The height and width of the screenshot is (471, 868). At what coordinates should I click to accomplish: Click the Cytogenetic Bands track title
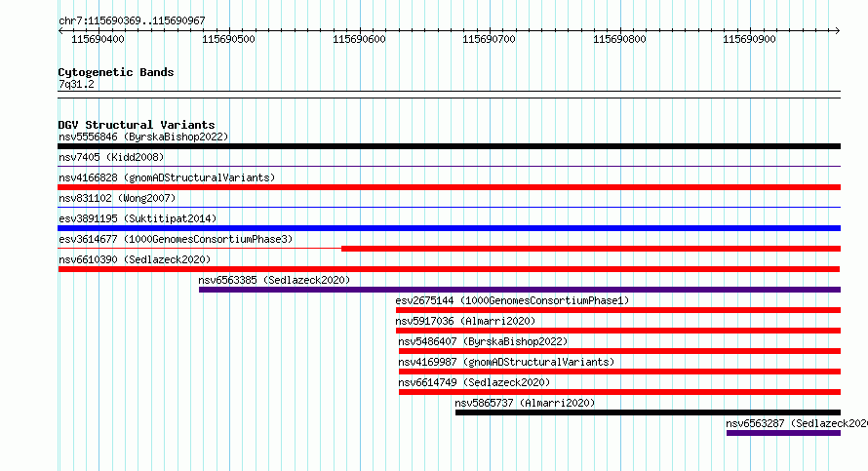click(116, 72)
